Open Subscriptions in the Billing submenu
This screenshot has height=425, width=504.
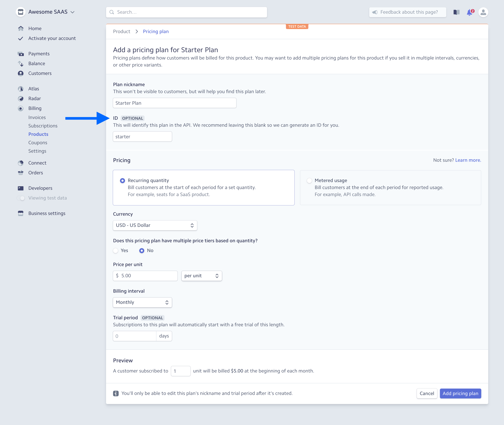pyautogui.click(x=43, y=126)
